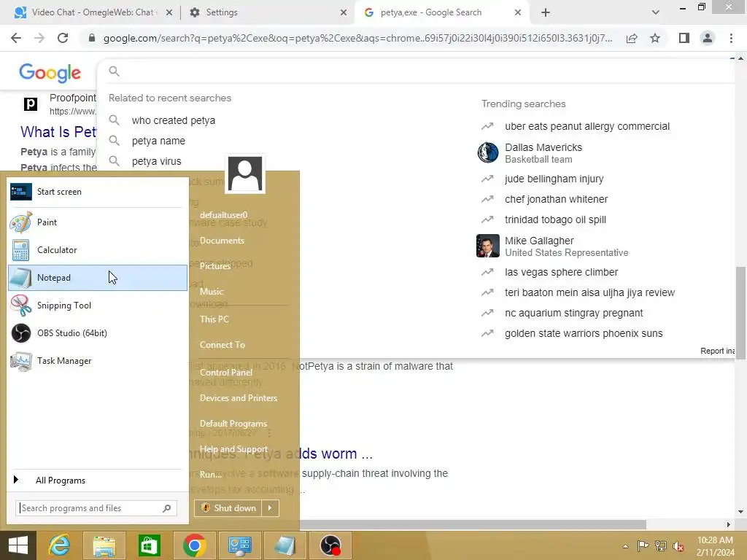Switch to Chrome via the taskbar icon
747x560 pixels.
[194, 545]
